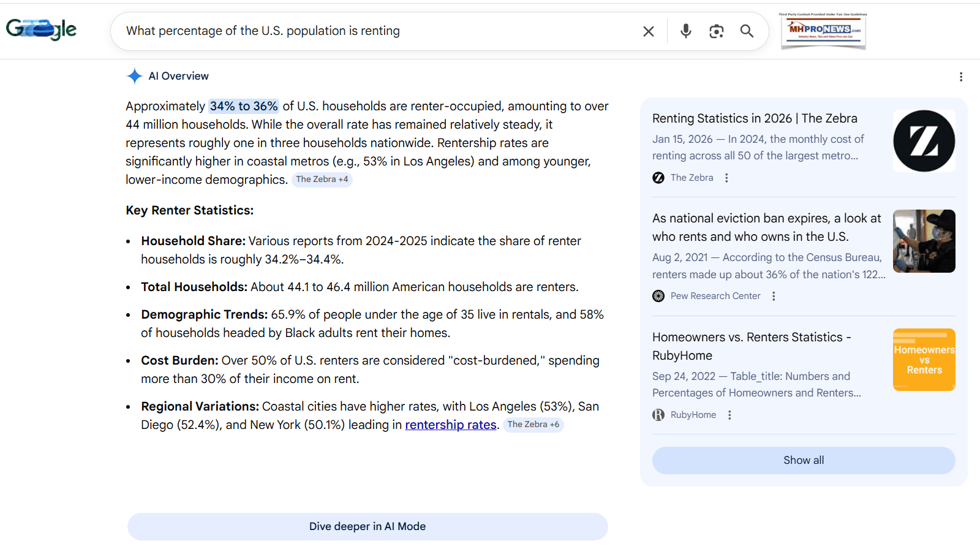The height and width of the screenshot is (546, 980).
Task: Click the Homeowners vs Renters orange thumbnail
Action: tap(924, 360)
